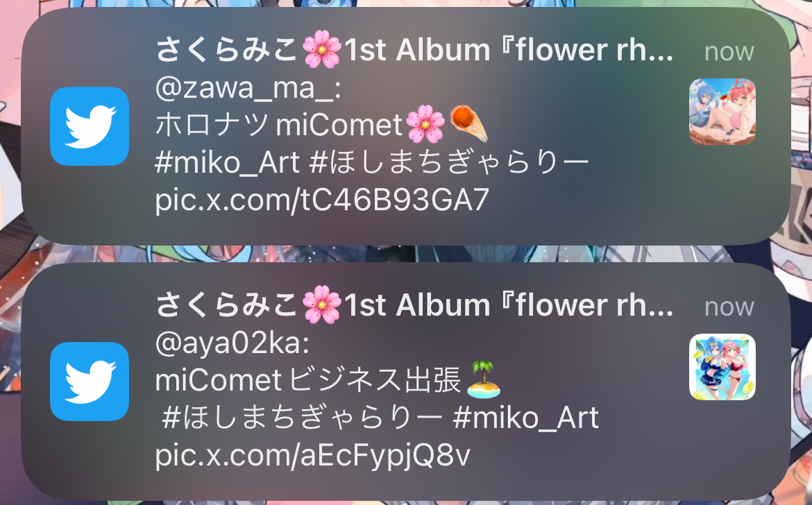
Task: Click the palm island emoji after ビジネス出張
Action: click(x=484, y=379)
